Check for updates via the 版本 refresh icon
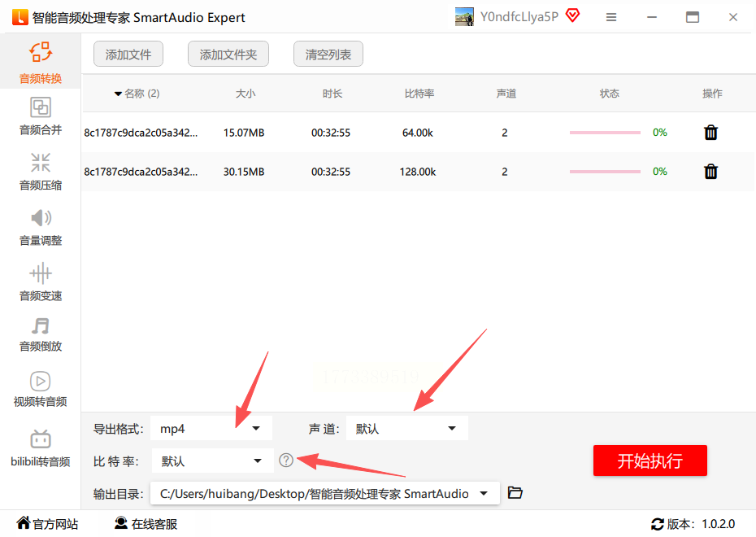This screenshot has width=756, height=537. click(657, 524)
